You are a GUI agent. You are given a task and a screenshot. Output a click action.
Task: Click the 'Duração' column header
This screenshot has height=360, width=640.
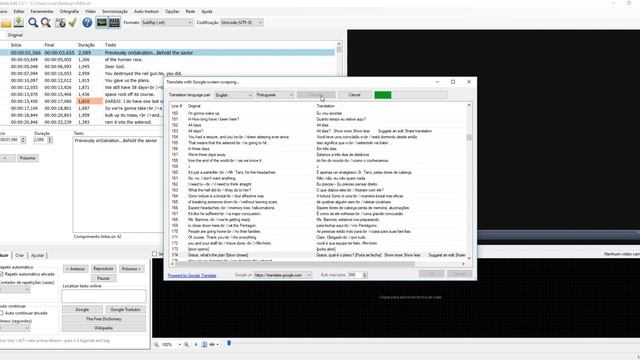pyautogui.click(x=87, y=45)
